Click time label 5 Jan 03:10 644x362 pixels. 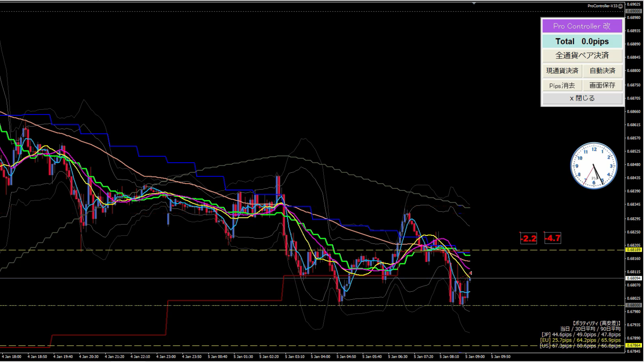(295, 357)
